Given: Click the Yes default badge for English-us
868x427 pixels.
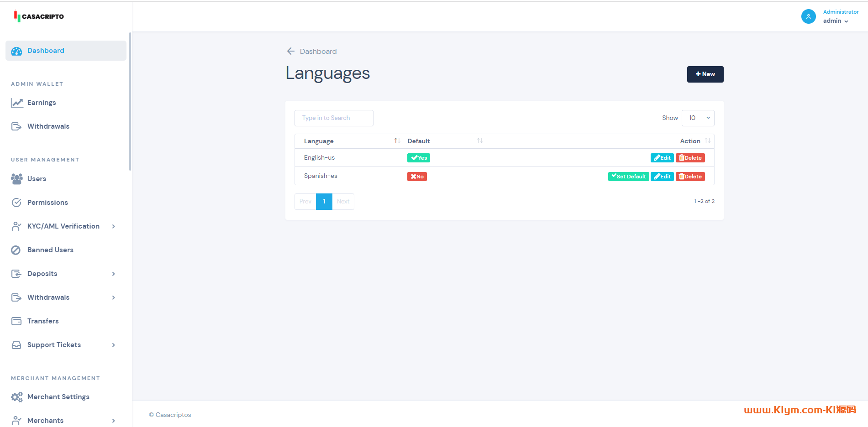Looking at the screenshot, I should [419, 158].
